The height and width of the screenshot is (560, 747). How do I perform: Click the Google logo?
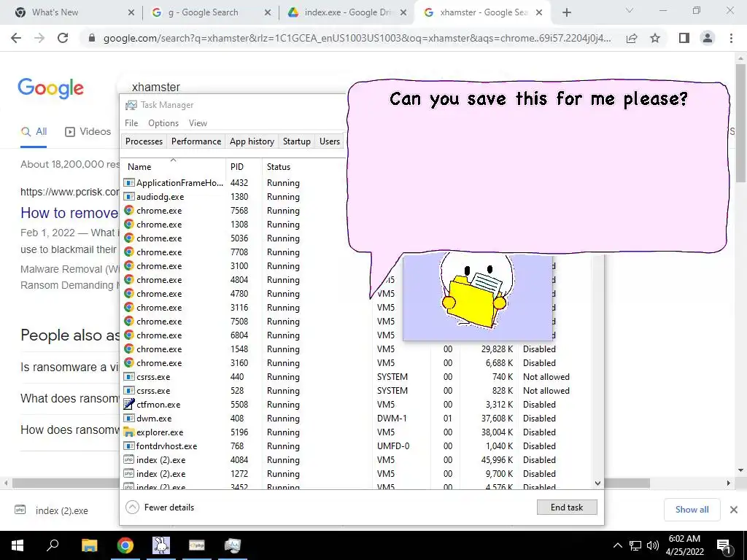click(x=50, y=88)
